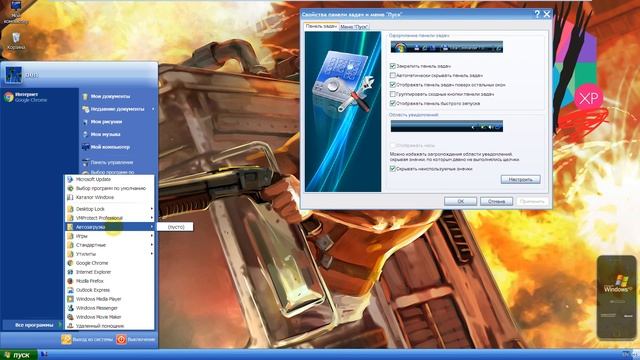
Task: Expand the Утилиты submenu arrow
Action: pos(152,253)
